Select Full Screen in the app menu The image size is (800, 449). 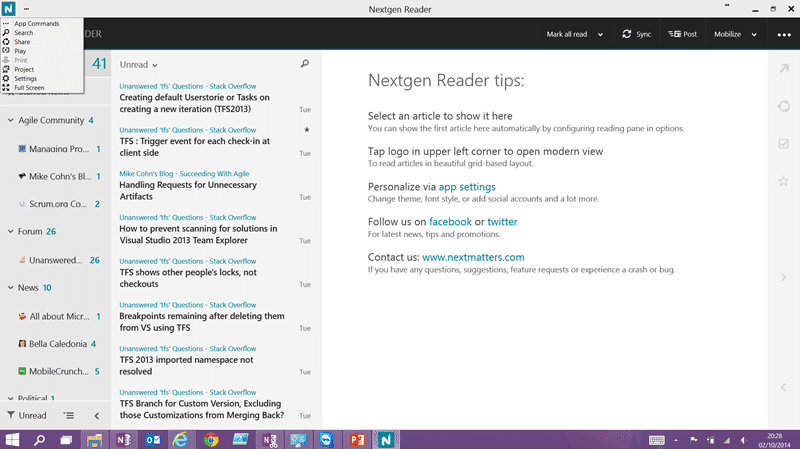[x=29, y=88]
